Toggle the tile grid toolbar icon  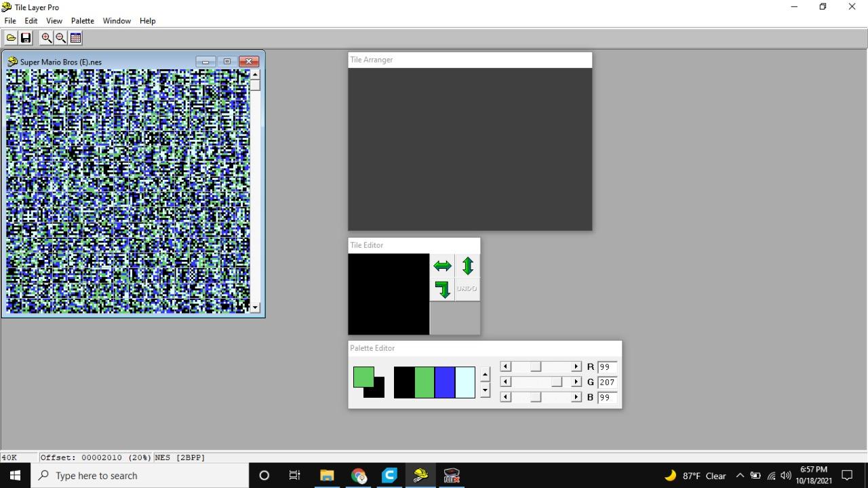click(76, 38)
